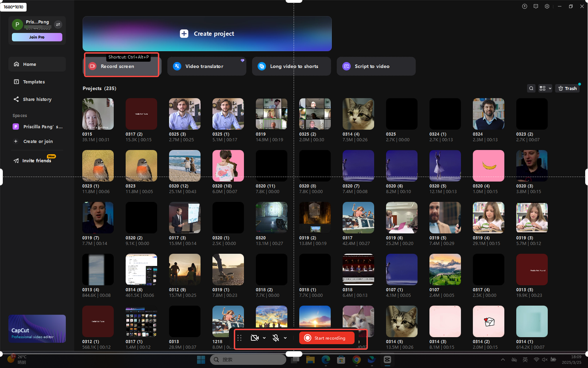Viewport: 588px width, 368px height.
Task: Expand microphone options in the recording bar
Action: pyautogui.click(x=285, y=338)
